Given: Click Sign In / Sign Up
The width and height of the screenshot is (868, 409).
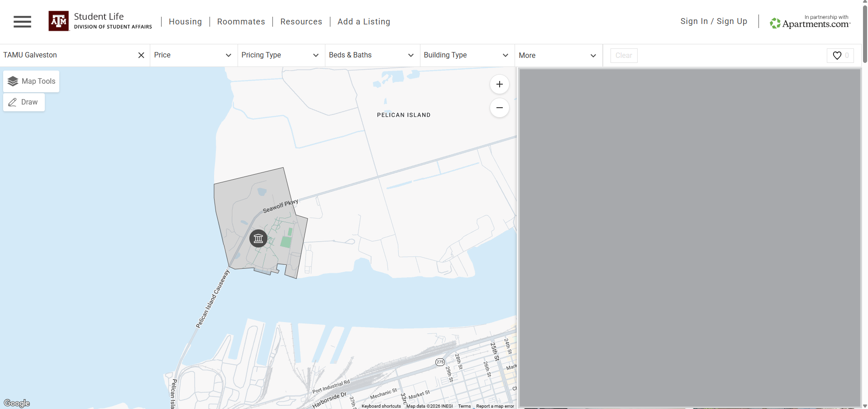Looking at the screenshot, I should coord(713,21).
